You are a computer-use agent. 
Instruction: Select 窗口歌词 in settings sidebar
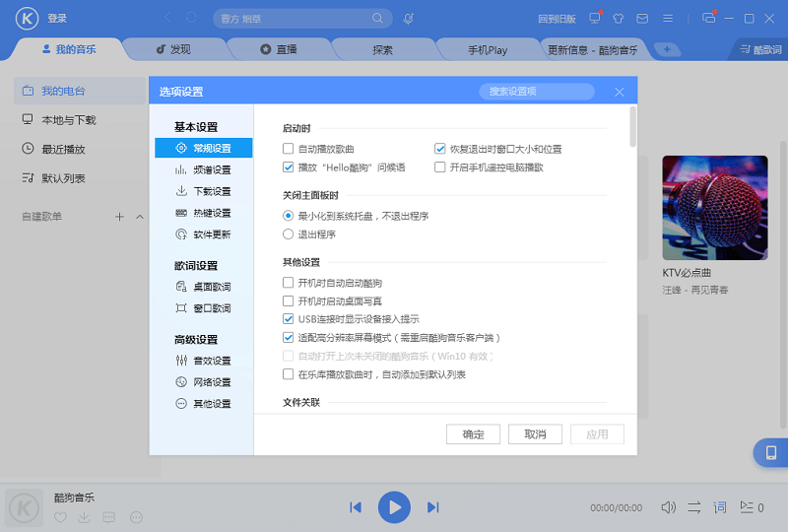204,308
